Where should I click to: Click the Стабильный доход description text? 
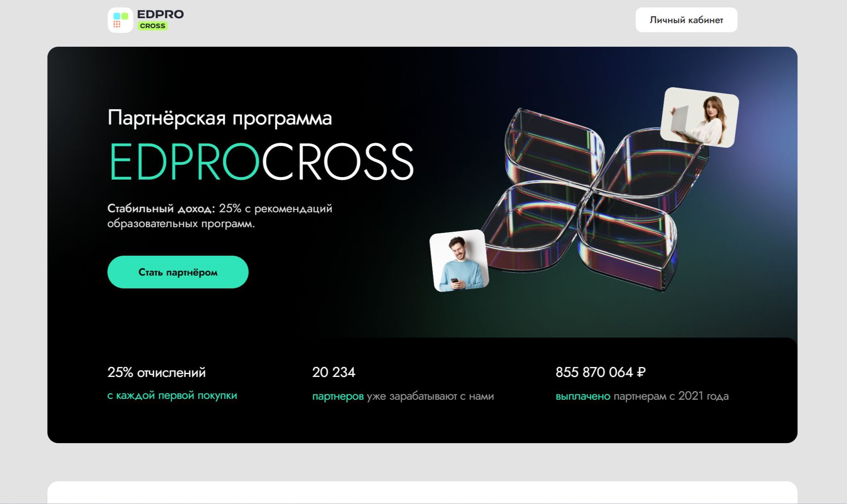point(220,216)
